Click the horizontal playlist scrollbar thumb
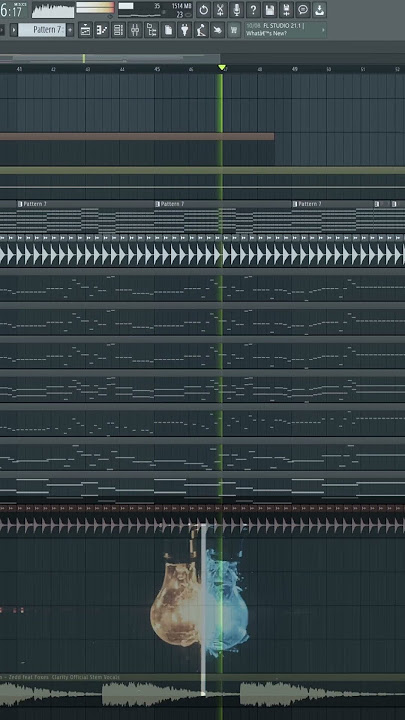This screenshot has width=405, height=720. [x=110, y=58]
